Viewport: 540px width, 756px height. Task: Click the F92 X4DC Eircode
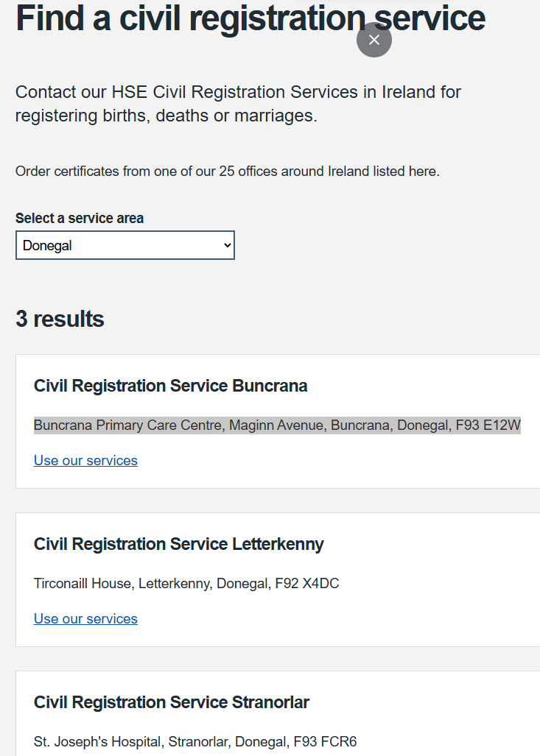(x=307, y=584)
